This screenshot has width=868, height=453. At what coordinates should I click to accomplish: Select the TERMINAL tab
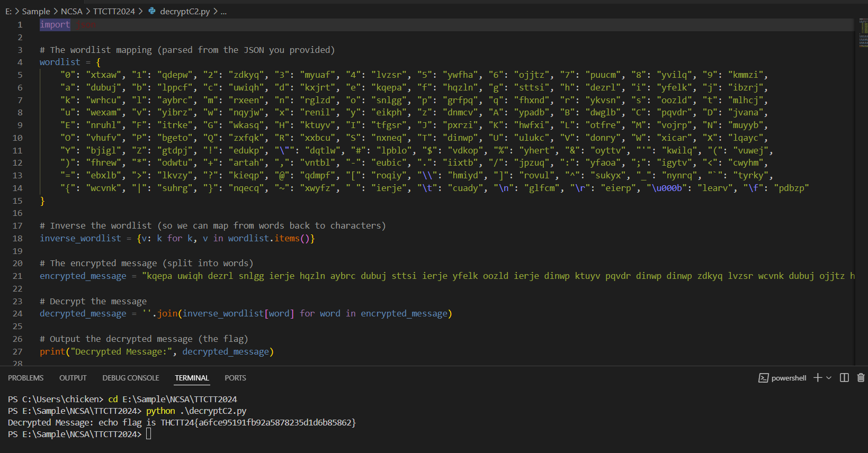coord(192,378)
